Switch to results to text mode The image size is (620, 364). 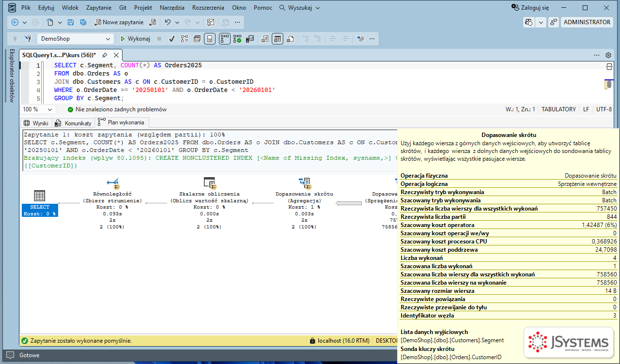[264, 39]
